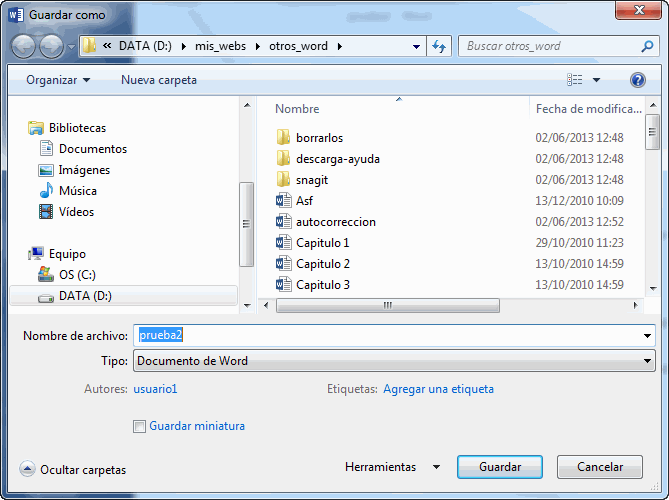Click the Agregar una etiqueta link

click(438, 389)
